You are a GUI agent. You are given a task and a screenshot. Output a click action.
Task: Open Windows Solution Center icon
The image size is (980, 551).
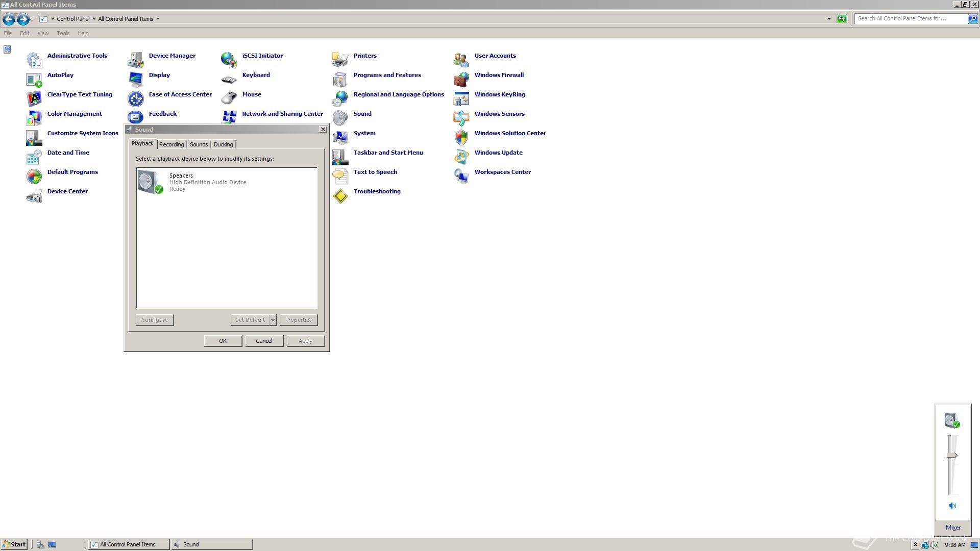coord(461,138)
